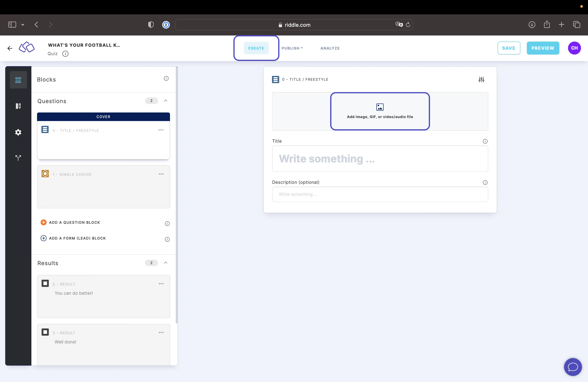Image resolution: width=588 pixels, height=382 pixels.
Task: Click the blocks panel scrollbar
Action: [177, 195]
